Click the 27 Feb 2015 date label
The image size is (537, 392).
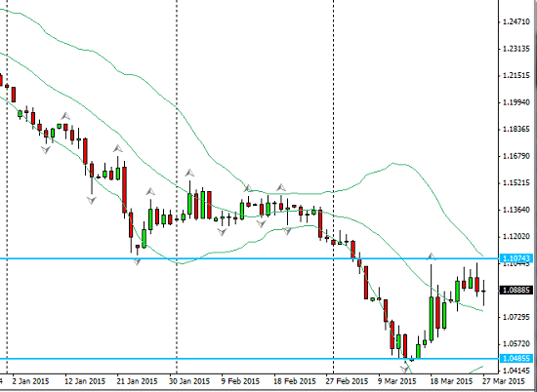(x=347, y=381)
